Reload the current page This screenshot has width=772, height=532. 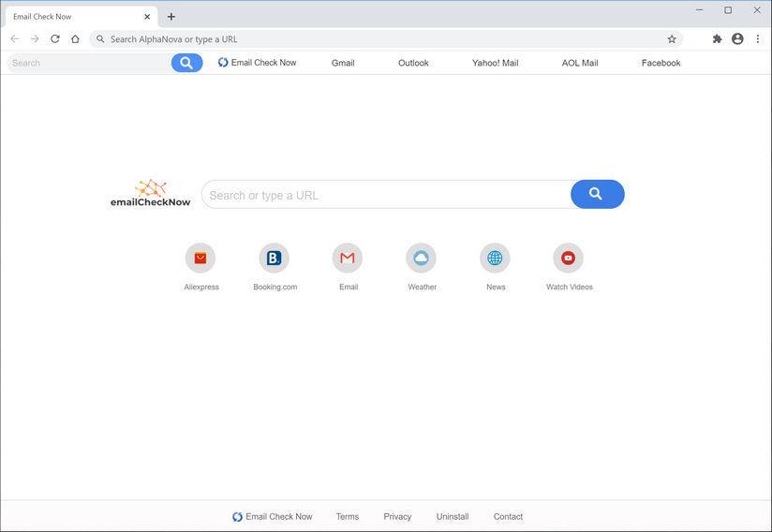click(x=55, y=39)
